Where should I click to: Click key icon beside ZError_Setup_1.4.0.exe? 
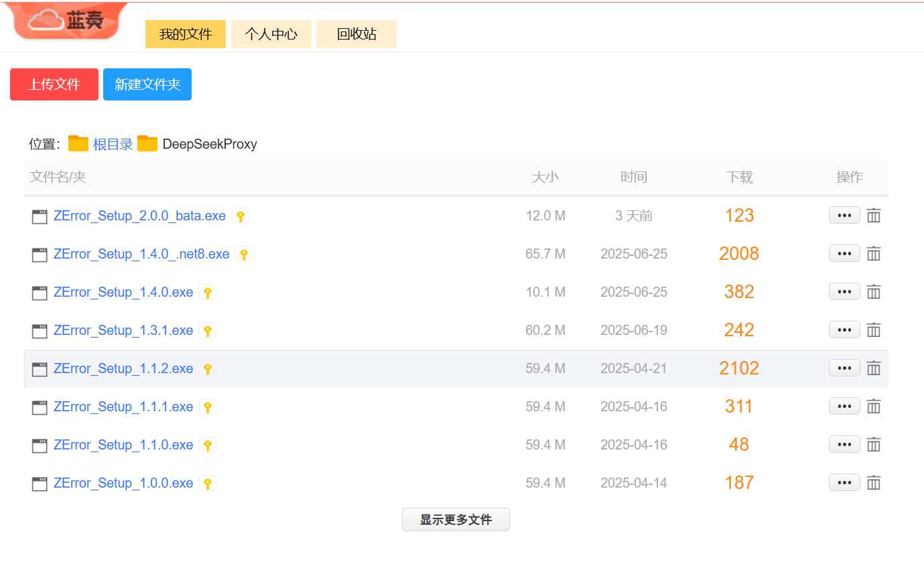point(208,293)
